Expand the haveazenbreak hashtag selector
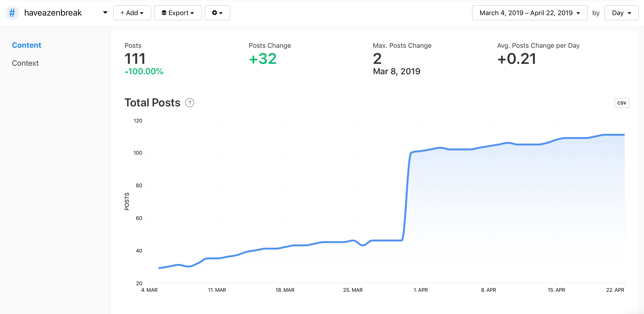644x314 pixels. (x=105, y=13)
